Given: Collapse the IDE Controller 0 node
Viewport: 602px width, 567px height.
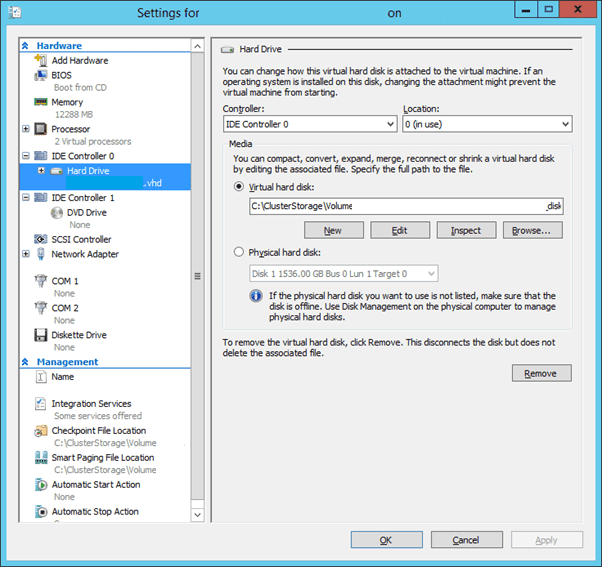Looking at the screenshot, I should point(26,156).
